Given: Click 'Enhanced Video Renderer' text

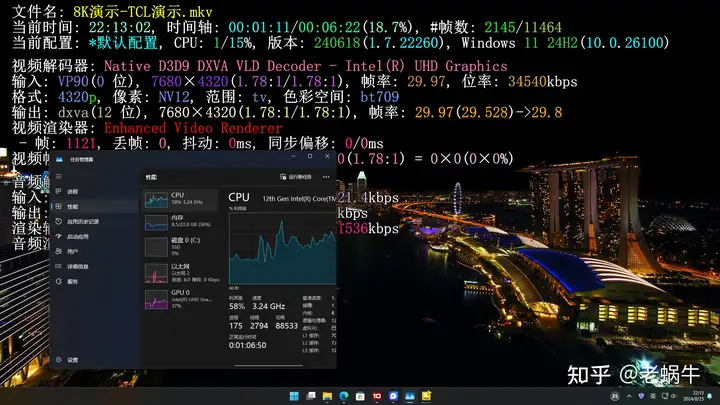Looking at the screenshot, I should (x=193, y=128).
